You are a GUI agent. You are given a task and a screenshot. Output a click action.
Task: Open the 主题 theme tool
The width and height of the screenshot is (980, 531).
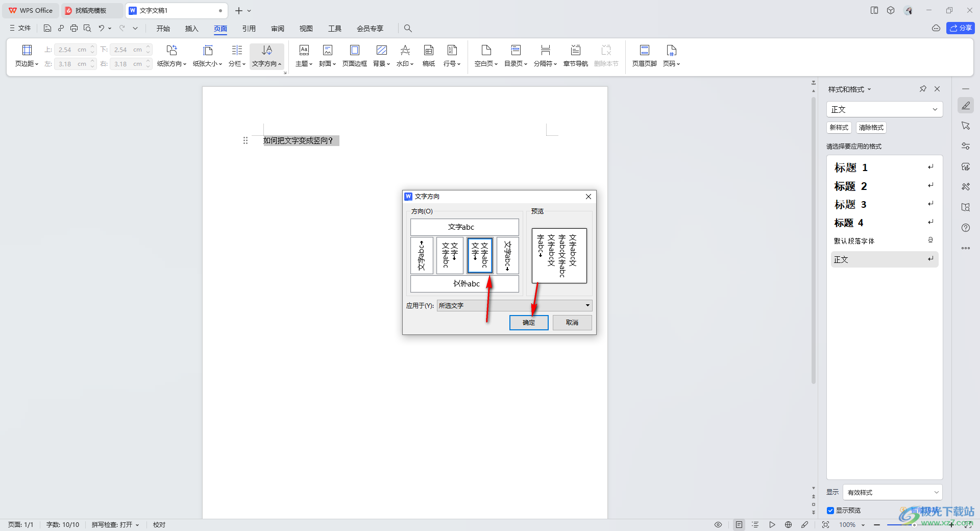(304, 56)
